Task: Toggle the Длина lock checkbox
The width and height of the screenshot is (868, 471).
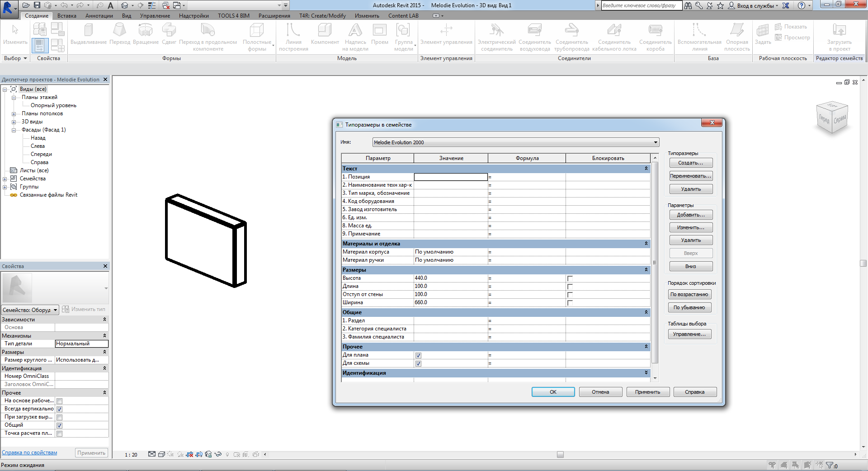Action: (x=570, y=287)
